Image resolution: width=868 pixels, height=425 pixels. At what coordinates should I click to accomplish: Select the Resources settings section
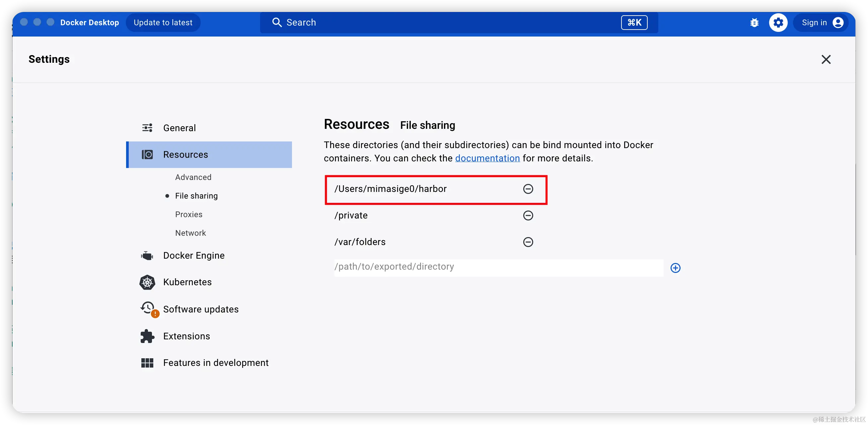point(185,154)
